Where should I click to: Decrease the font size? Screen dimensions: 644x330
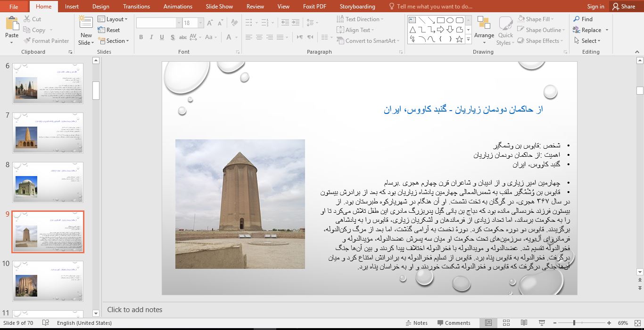(221, 23)
